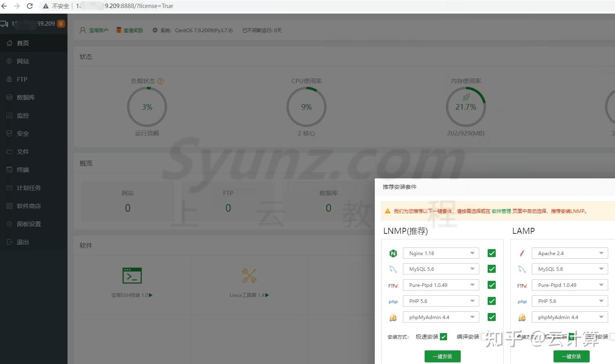Click the CPU使用率 9% gauge

click(x=306, y=107)
